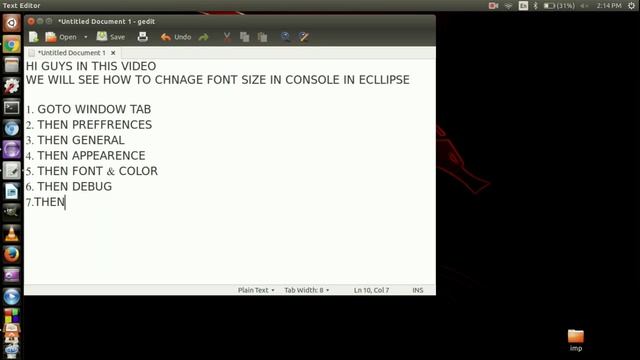Open Ubuntu Dash from launcher
Image resolution: width=640 pixels, height=360 pixels.
tap(11, 23)
